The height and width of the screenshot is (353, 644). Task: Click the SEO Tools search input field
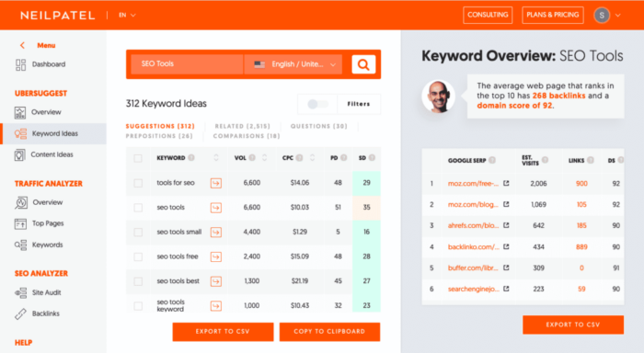pyautogui.click(x=187, y=64)
